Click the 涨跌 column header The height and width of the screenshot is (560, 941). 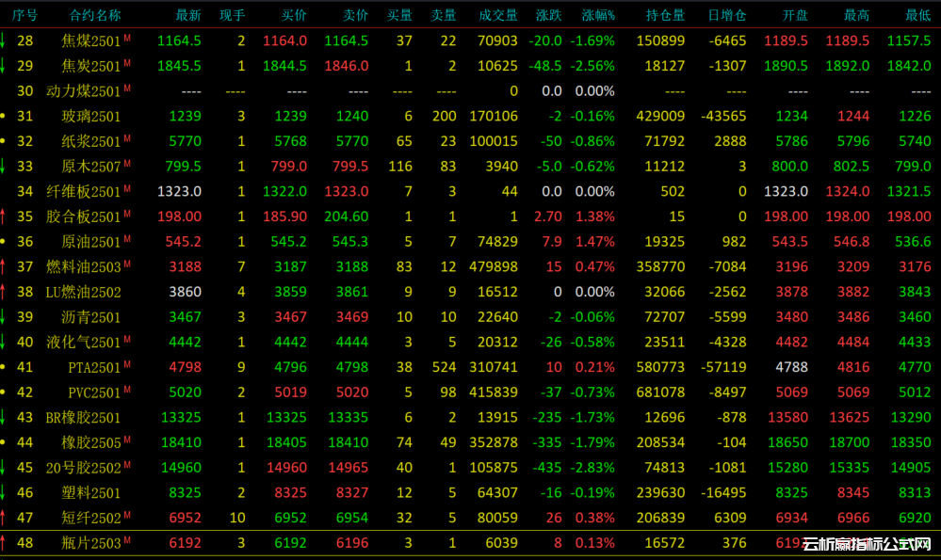click(548, 15)
